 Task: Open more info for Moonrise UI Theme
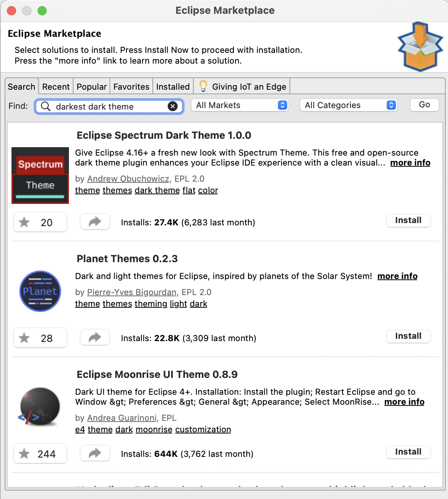tap(404, 402)
